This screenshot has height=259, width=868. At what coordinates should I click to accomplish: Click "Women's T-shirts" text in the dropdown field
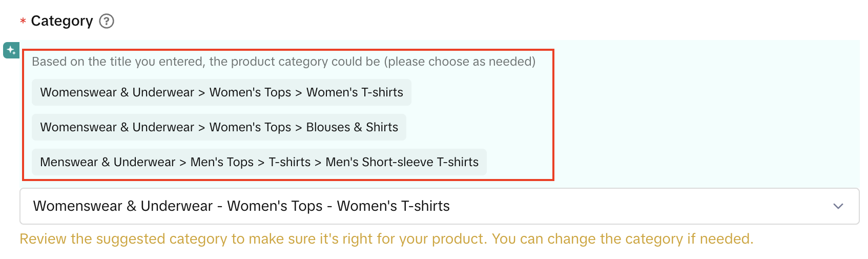click(x=393, y=206)
